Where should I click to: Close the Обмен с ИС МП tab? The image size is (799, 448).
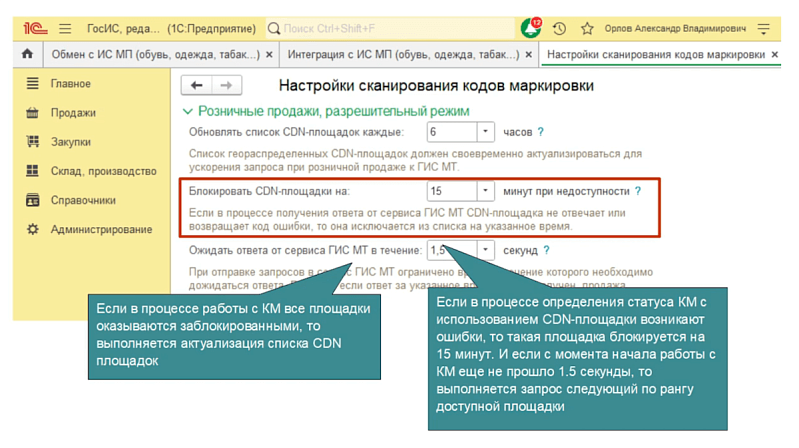click(270, 55)
